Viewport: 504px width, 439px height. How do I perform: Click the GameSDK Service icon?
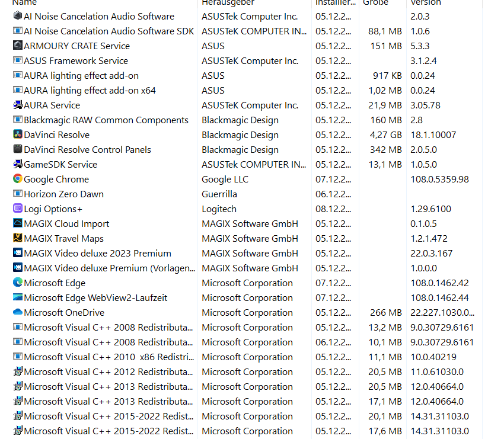tap(18, 164)
